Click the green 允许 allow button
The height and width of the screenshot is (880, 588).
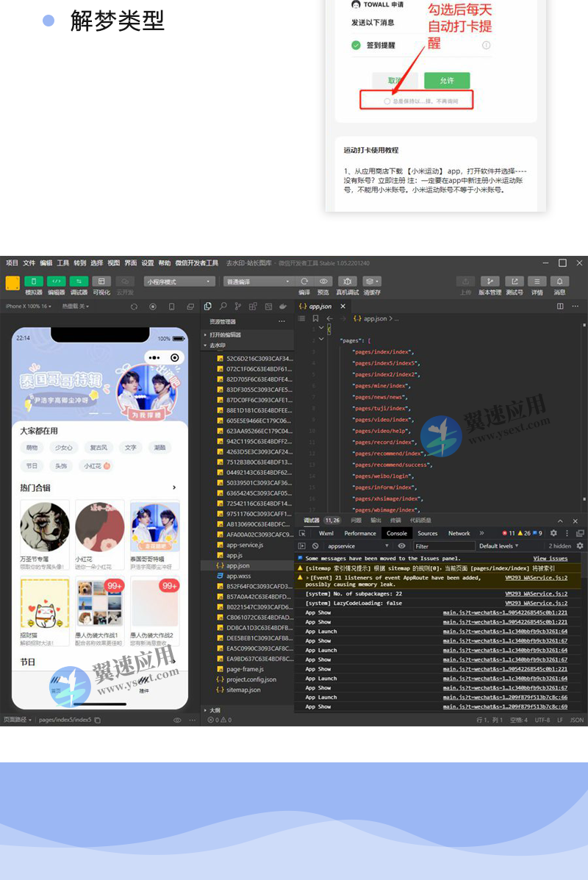coord(448,80)
